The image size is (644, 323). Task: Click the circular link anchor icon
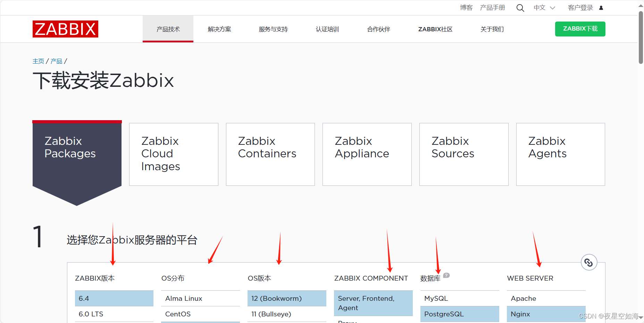click(589, 262)
